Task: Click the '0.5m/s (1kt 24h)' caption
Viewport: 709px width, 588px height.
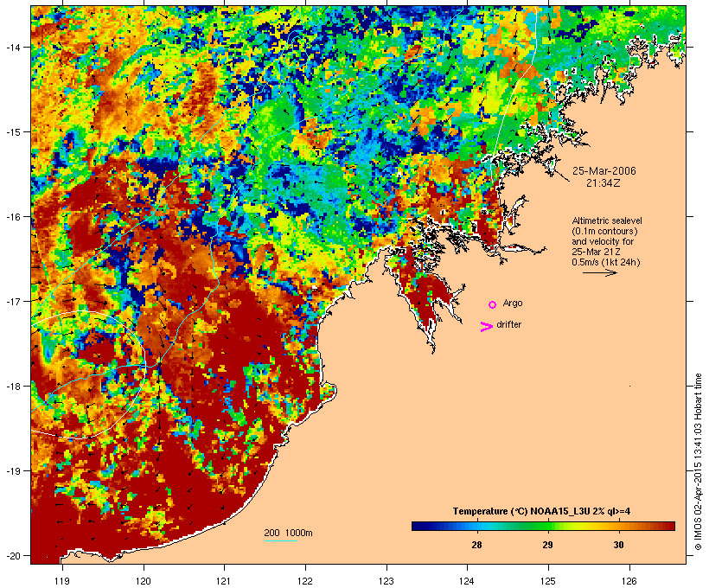Action: click(x=606, y=262)
